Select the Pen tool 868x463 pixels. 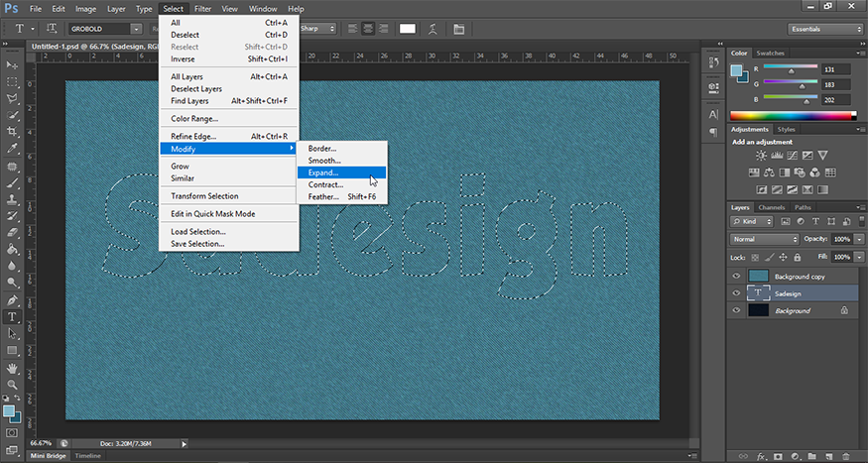pyautogui.click(x=12, y=300)
